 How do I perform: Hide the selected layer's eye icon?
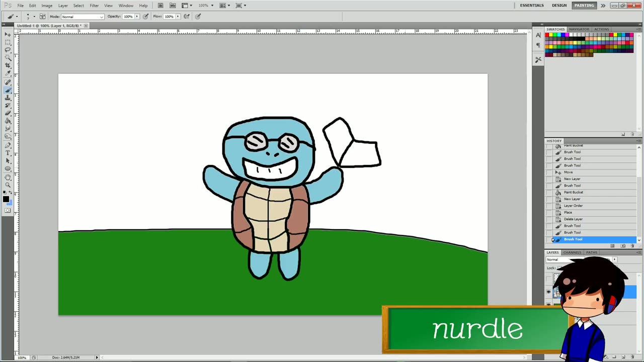[549, 292]
